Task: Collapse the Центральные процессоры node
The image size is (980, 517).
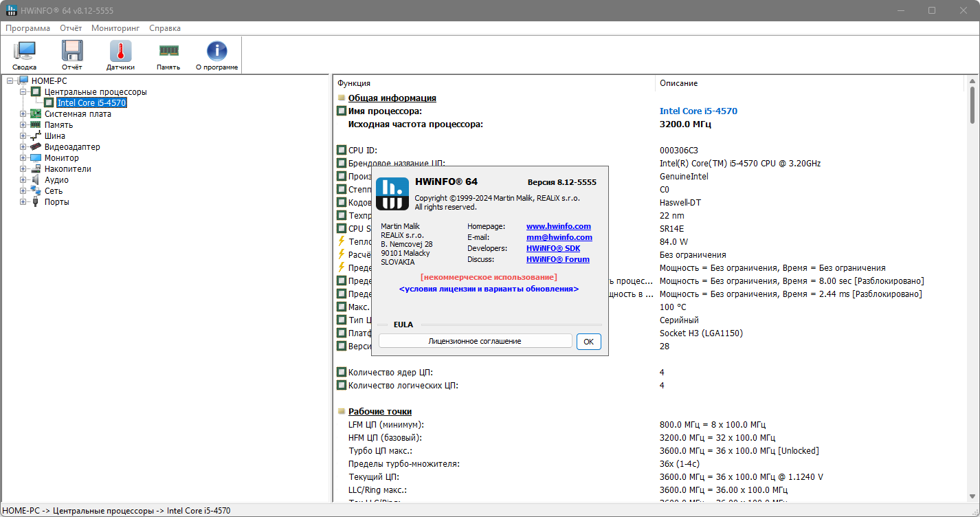Action: (23, 92)
